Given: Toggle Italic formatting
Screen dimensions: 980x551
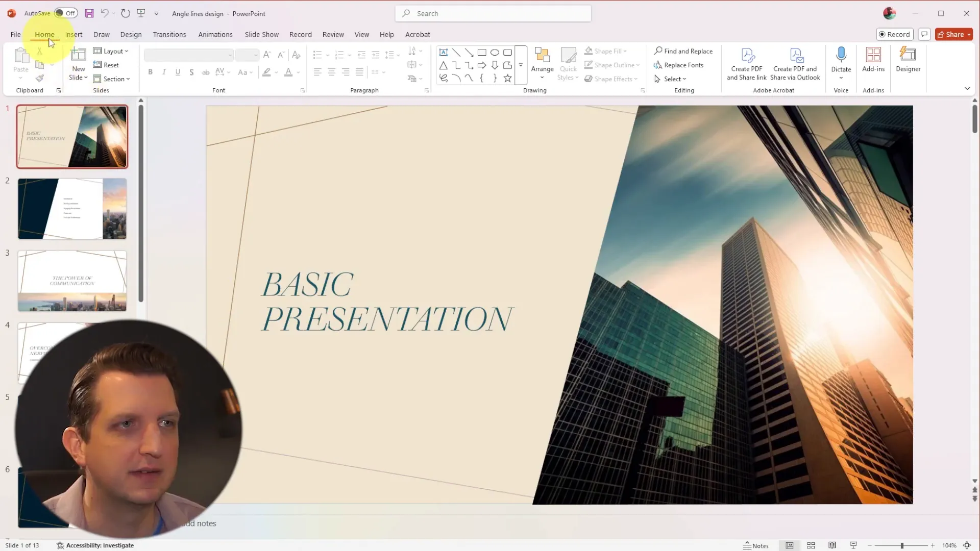Looking at the screenshot, I should tap(164, 72).
